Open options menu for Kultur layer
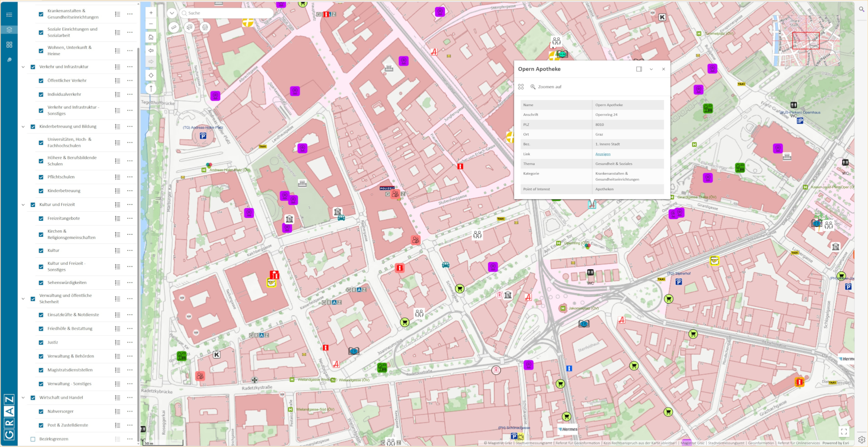 (x=130, y=251)
